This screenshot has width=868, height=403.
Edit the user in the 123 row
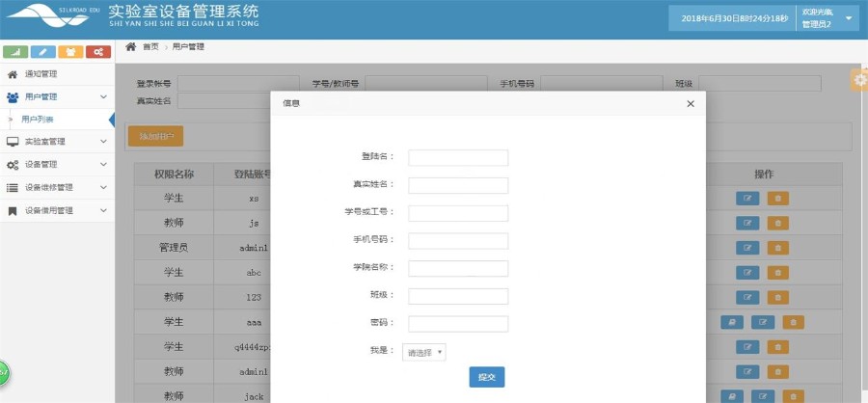(747, 297)
